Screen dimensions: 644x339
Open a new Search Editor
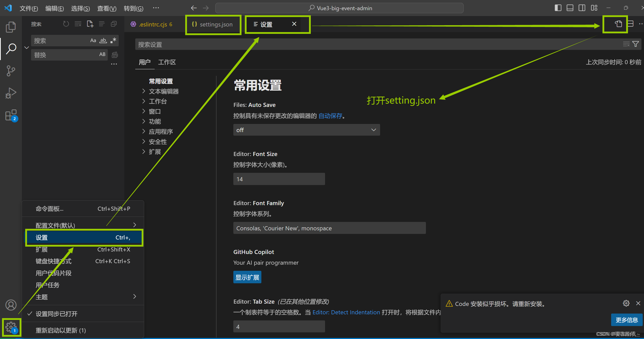(x=90, y=24)
